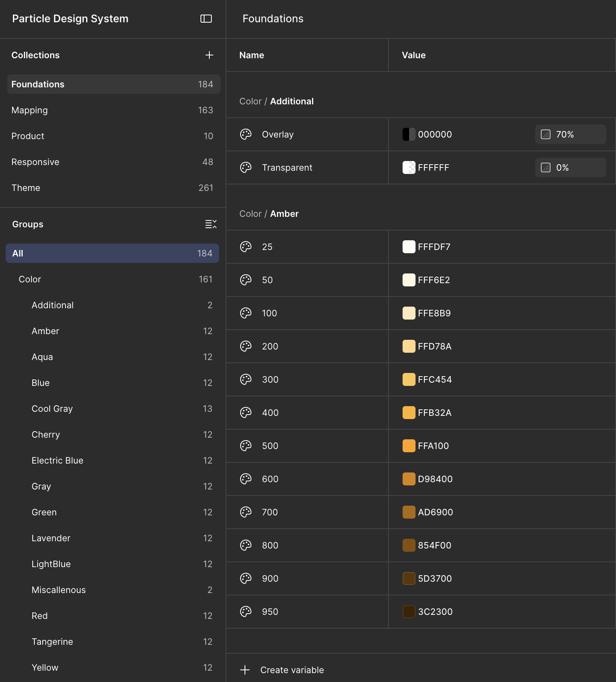Open the 3C2300 color swatch
The width and height of the screenshot is (616, 682).
409,612
